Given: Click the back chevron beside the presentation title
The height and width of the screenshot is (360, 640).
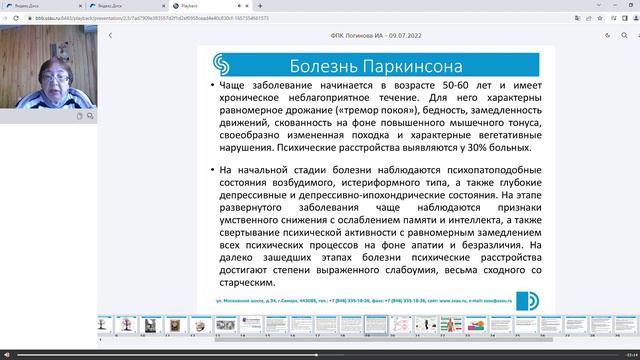Looking at the screenshot, I should [x=110, y=36].
